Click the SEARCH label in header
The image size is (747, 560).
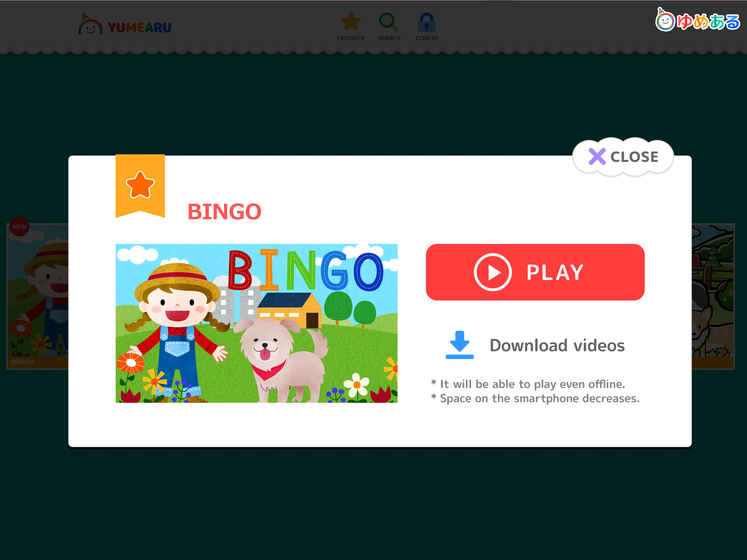[x=389, y=38]
